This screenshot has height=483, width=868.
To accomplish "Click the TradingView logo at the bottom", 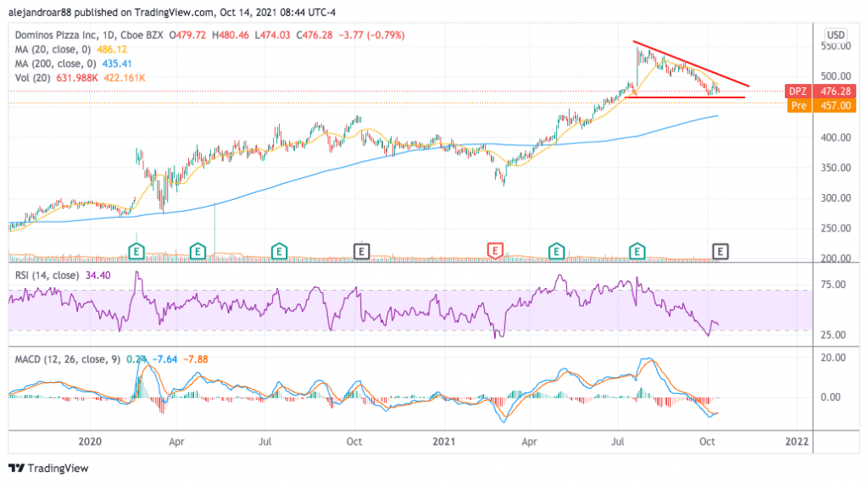I will pos(48,468).
